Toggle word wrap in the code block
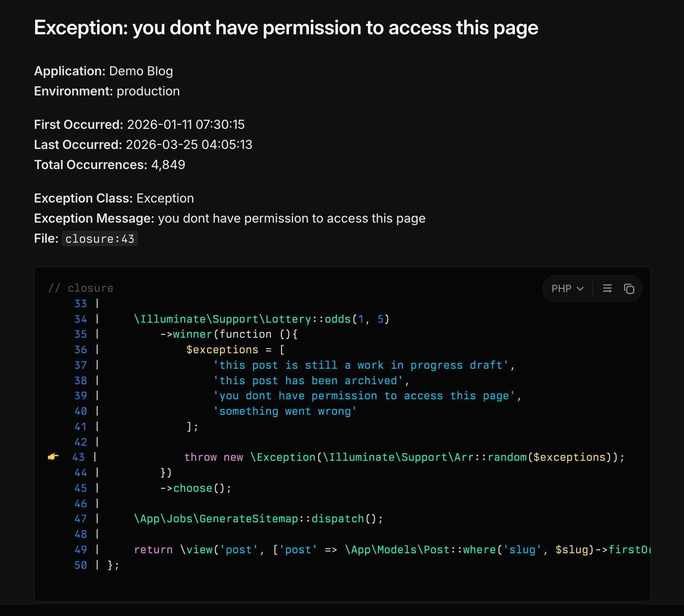Viewport: 684px width, 616px height. [x=607, y=289]
